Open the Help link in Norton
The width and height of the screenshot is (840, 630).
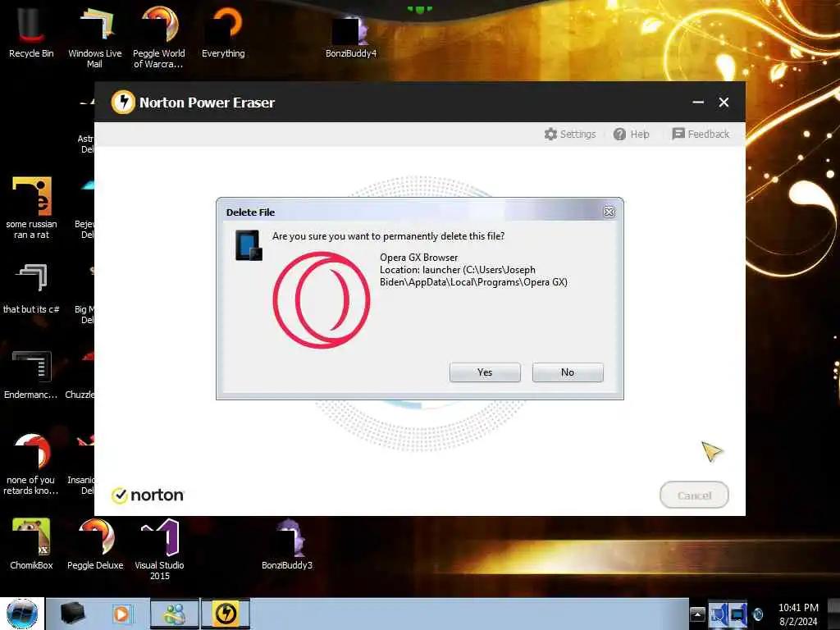[x=631, y=134]
